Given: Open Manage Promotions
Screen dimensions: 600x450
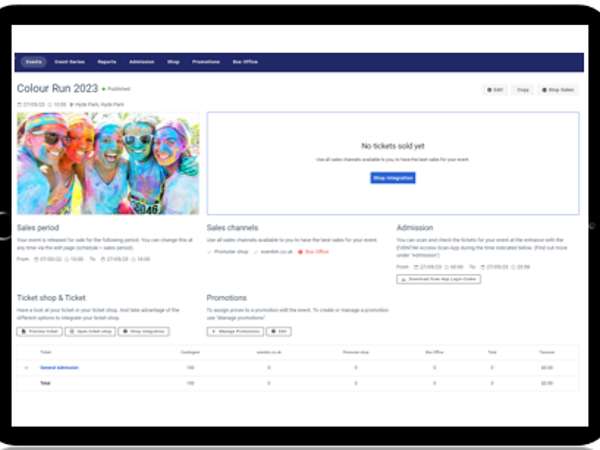Looking at the screenshot, I should pos(235,331).
